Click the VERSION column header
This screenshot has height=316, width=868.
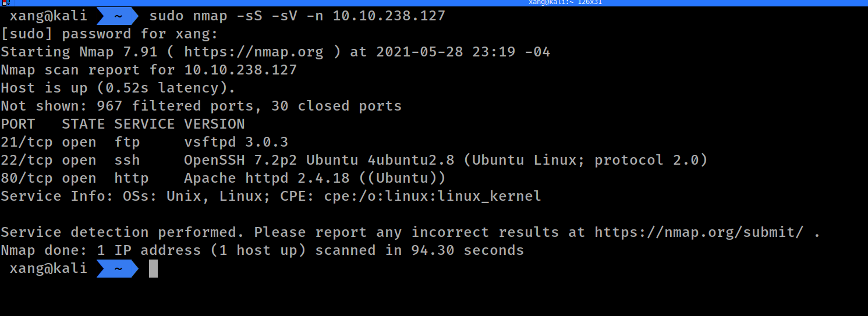point(214,124)
